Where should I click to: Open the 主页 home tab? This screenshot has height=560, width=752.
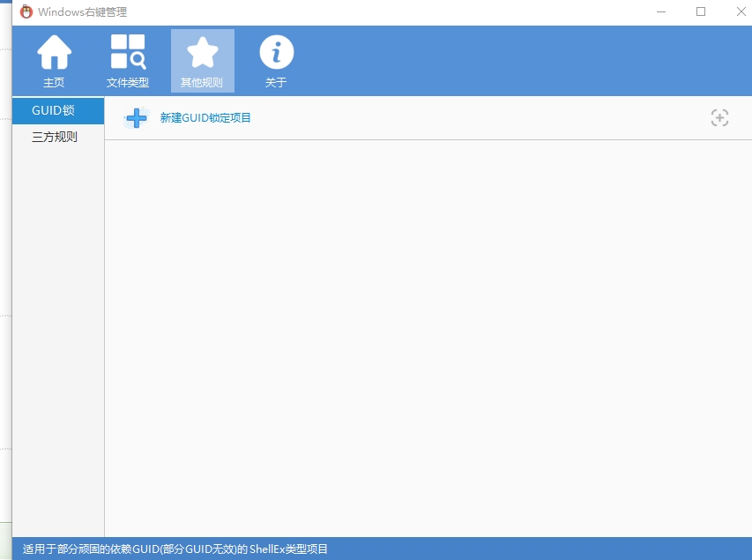tap(54, 61)
